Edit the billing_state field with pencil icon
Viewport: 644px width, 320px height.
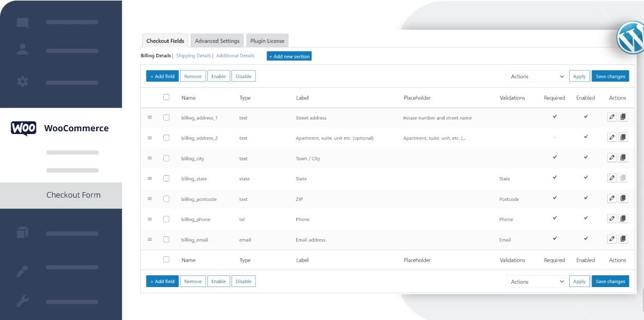coord(612,178)
